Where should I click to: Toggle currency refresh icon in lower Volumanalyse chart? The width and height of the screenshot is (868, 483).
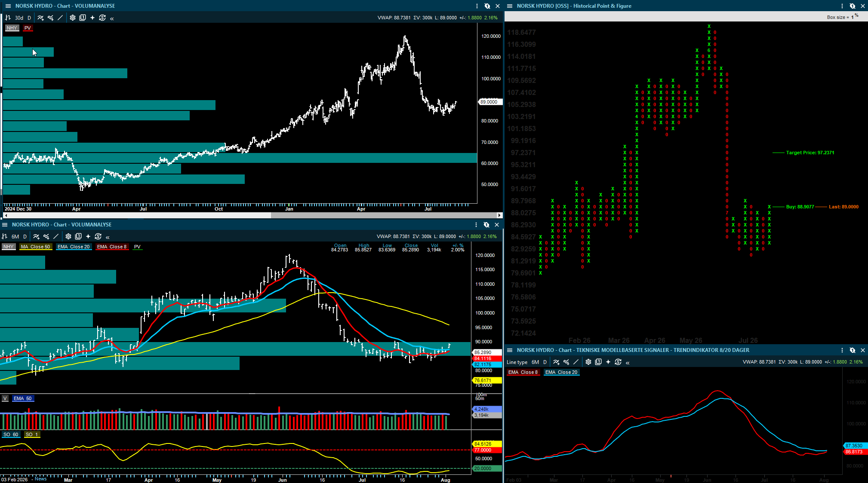pos(98,236)
